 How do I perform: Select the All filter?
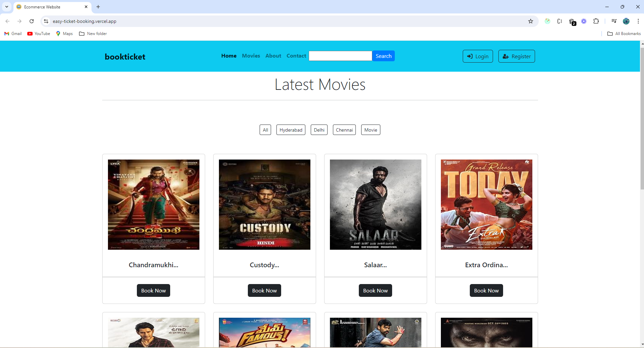coord(265,130)
